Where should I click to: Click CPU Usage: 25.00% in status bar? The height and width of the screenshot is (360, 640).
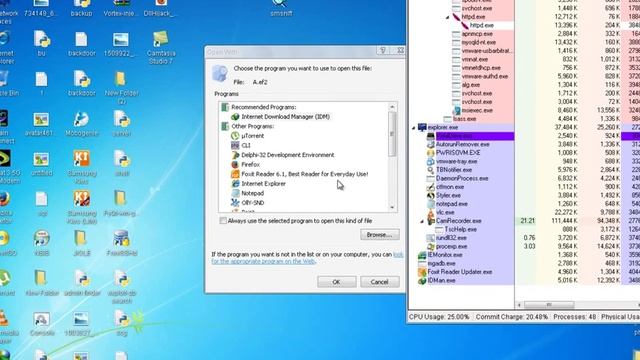tap(439, 317)
